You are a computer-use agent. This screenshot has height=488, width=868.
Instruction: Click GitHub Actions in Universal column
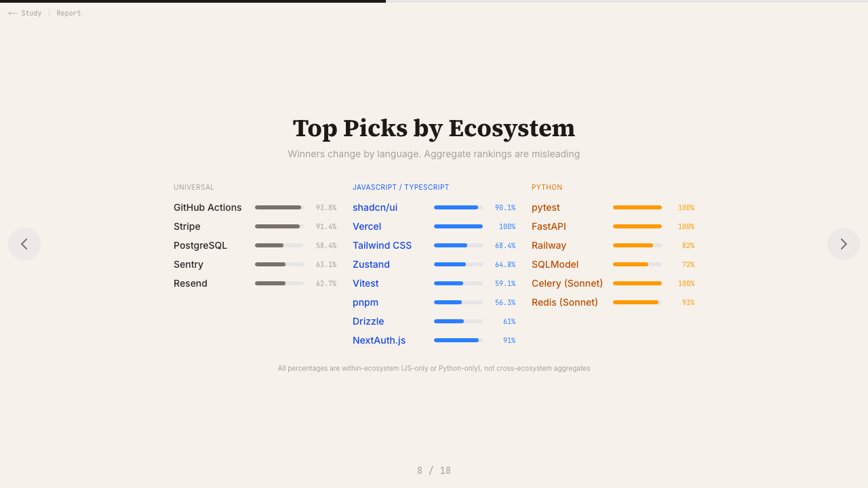click(x=208, y=207)
